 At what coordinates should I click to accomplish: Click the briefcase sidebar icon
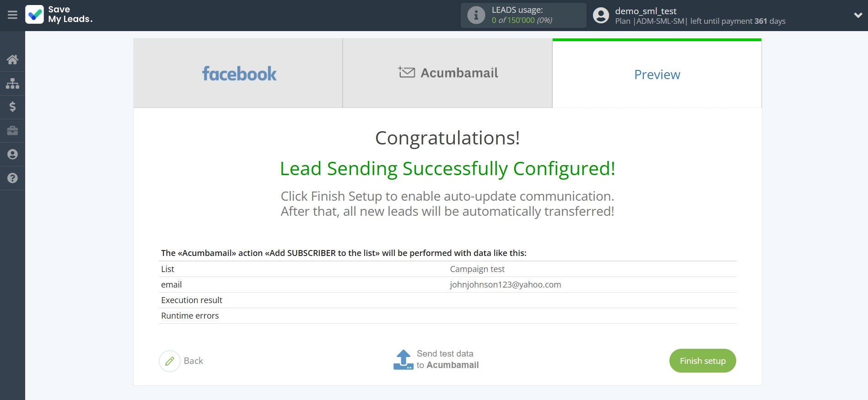click(12, 131)
